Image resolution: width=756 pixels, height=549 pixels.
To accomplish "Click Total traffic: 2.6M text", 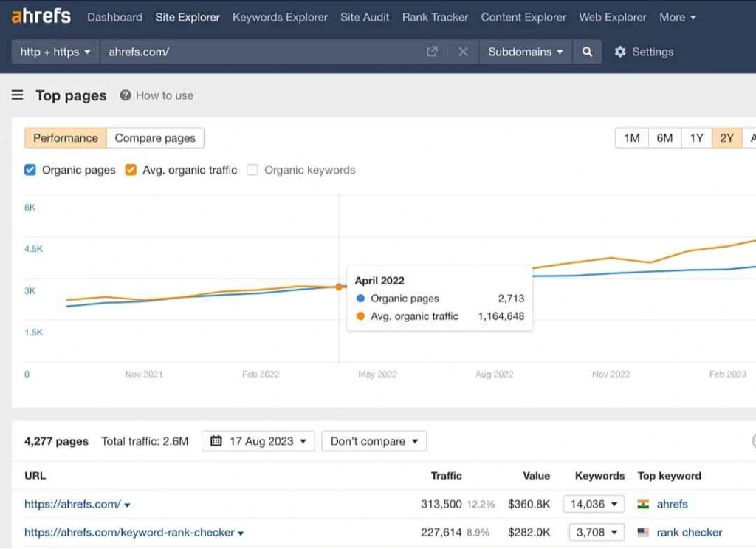I will (145, 441).
